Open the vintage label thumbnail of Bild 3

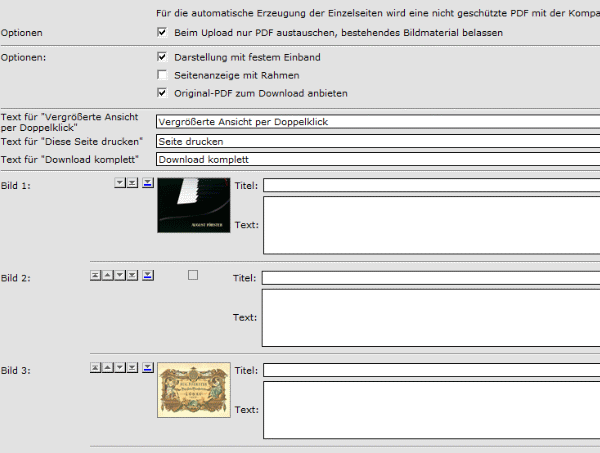point(194,390)
